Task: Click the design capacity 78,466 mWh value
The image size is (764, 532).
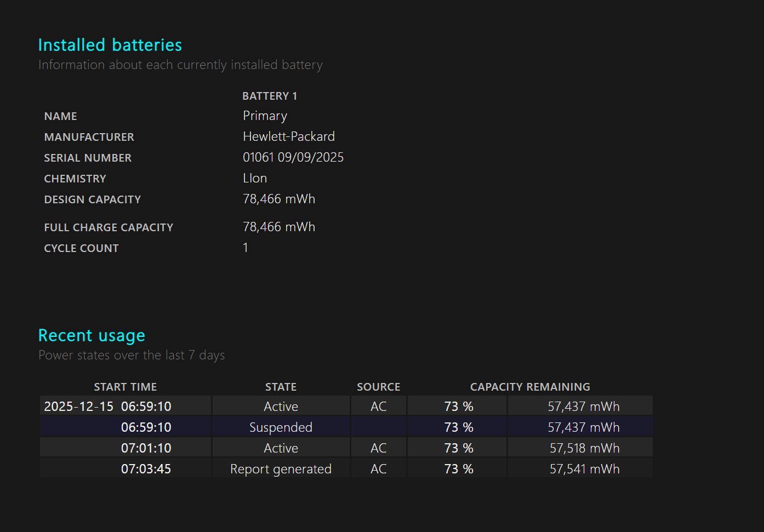Action: pos(279,199)
